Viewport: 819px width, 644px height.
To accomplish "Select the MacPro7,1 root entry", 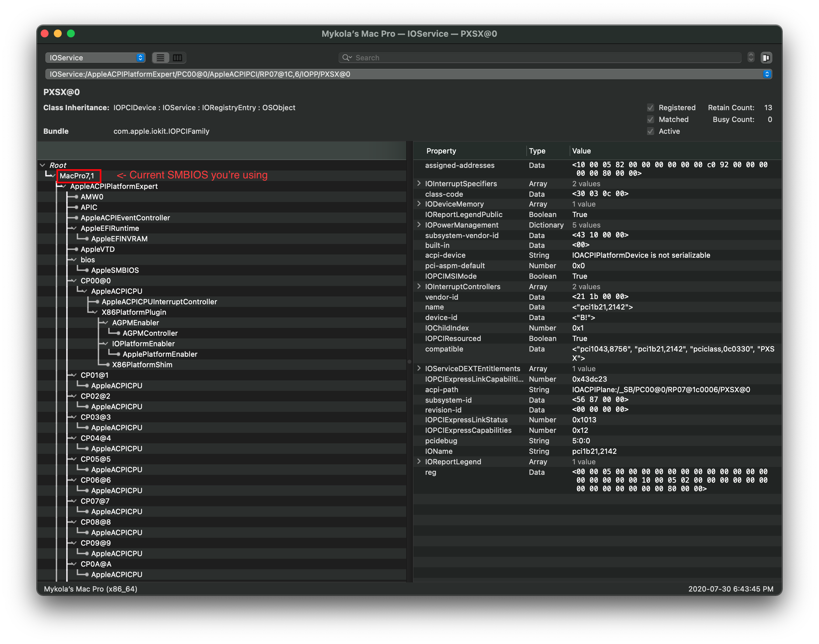I will (77, 176).
